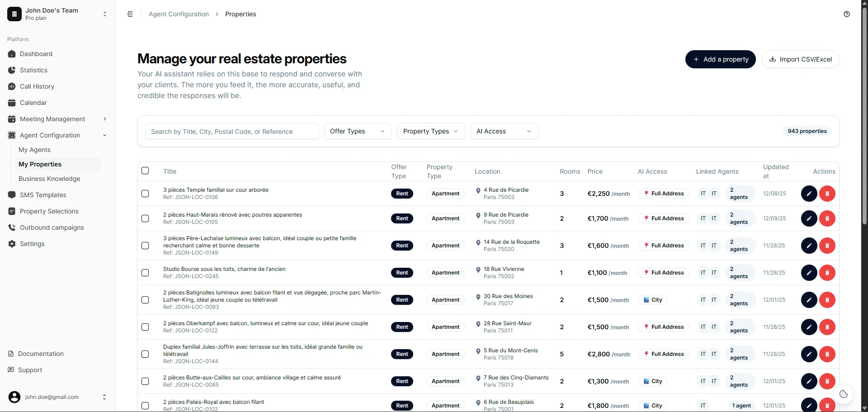The width and height of the screenshot is (868, 412).
Task: Open the AI Access filter dropdown
Action: click(504, 131)
